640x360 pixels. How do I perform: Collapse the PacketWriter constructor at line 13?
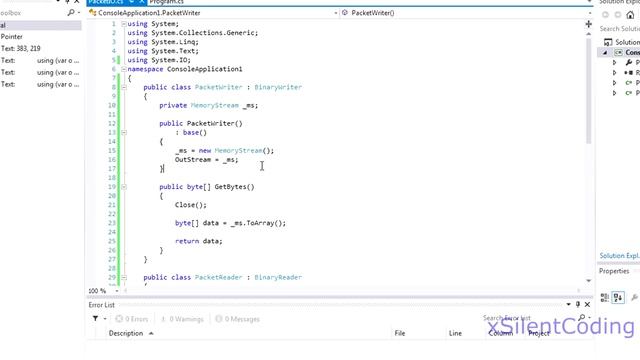point(124,133)
